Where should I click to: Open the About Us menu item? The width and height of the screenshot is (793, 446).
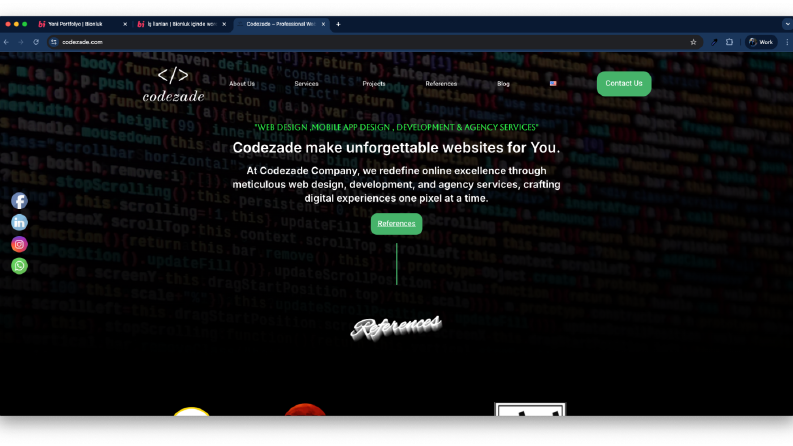[x=242, y=83]
